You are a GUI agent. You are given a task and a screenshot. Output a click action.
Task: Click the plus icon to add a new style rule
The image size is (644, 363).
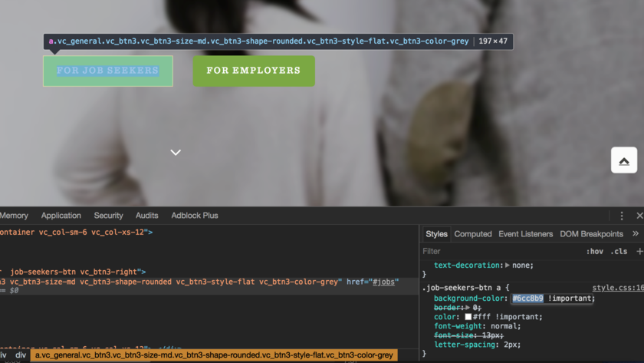639,251
